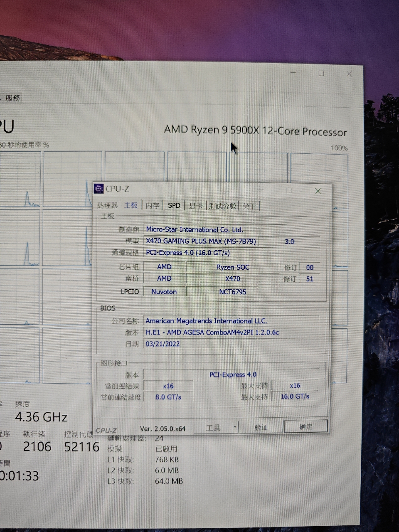Click the chipset revision 00 value
The height and width of the screenshot is (532, 399).
[310, 267]
